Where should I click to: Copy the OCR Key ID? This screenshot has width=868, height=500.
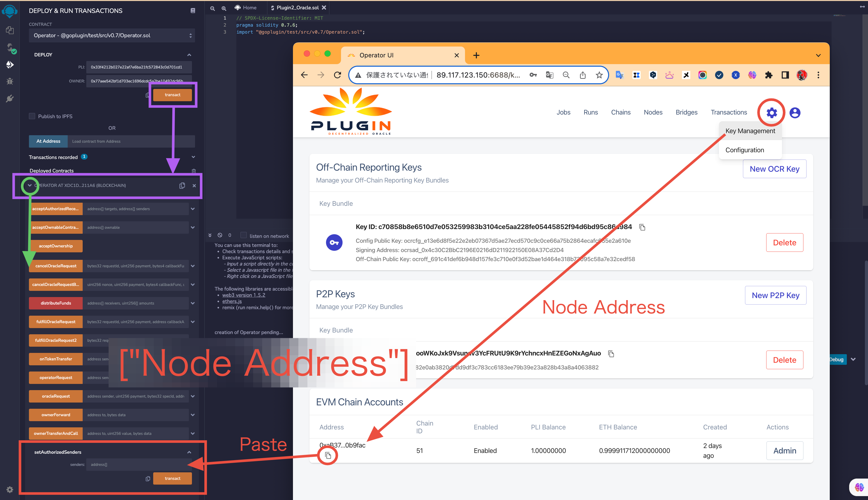click(642, 227)
